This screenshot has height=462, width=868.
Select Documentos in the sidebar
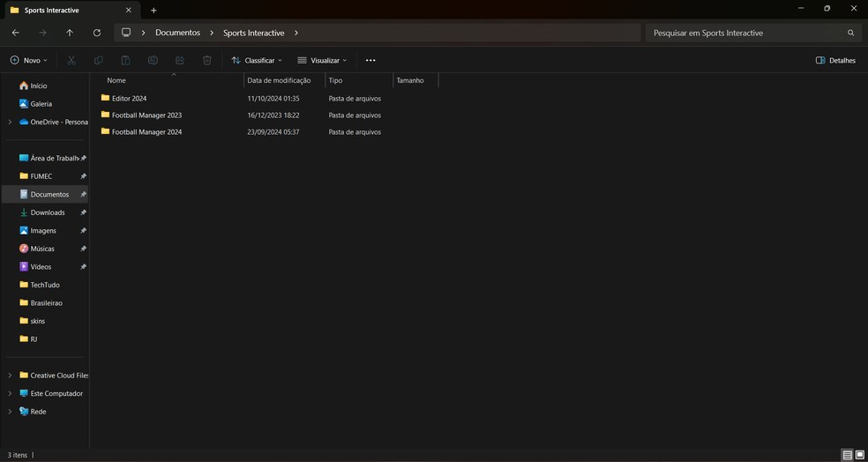click(45, 194)
